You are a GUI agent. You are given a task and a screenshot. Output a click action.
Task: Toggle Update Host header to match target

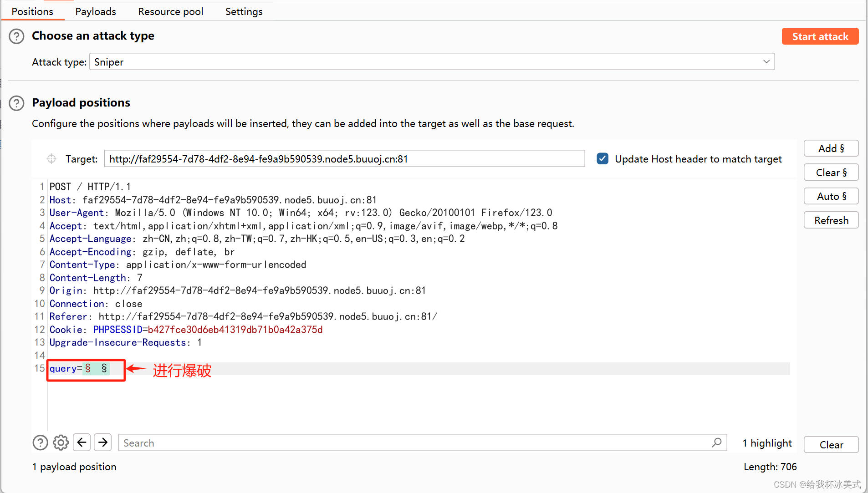602,159
